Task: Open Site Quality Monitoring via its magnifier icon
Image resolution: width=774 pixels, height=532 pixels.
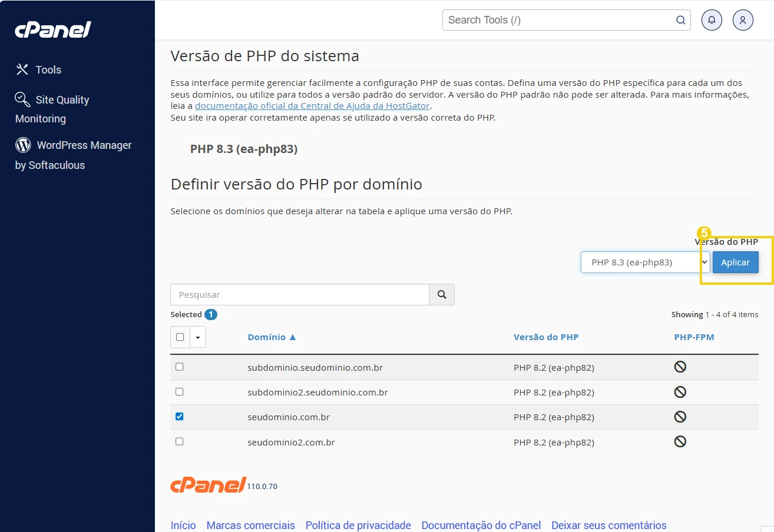Action: [x=22, y=99]
